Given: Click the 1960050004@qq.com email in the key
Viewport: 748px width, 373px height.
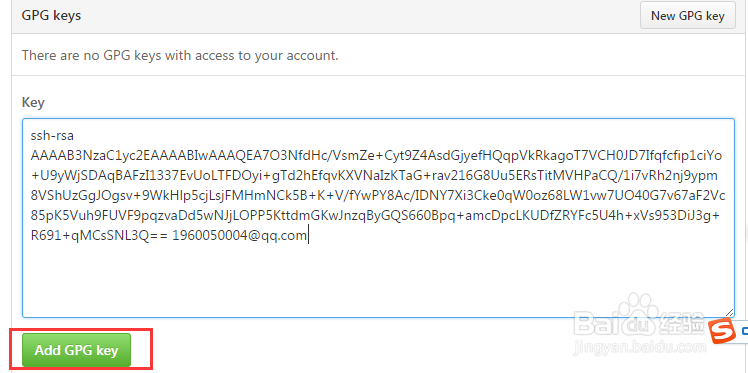Looking at the screenshot, I should tap(239, 235).
